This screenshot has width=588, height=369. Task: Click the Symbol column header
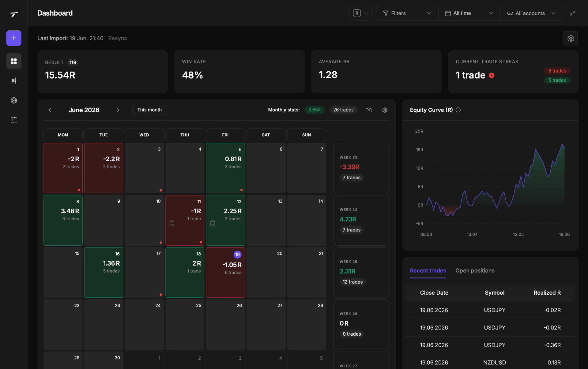pos(494,293)
